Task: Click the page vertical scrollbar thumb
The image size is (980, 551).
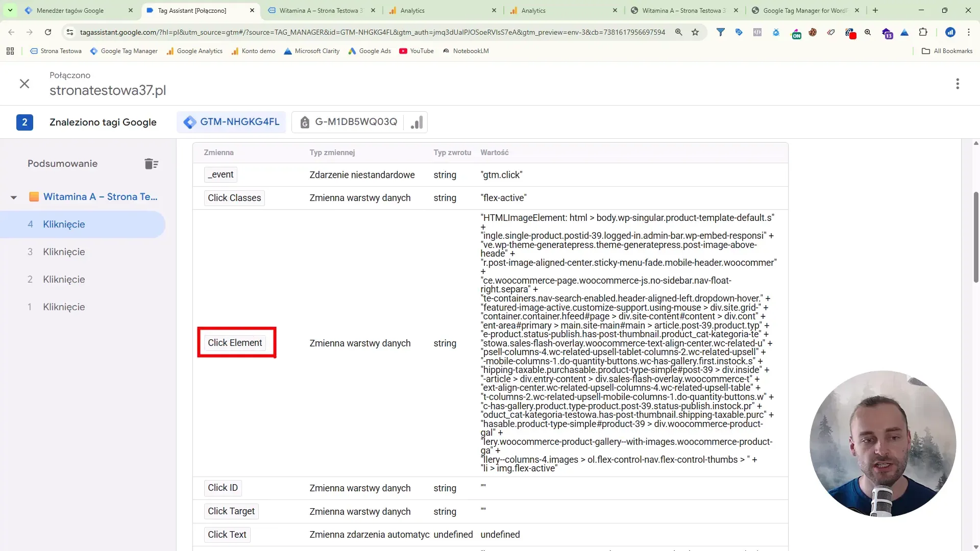Action: click(976, 237)
